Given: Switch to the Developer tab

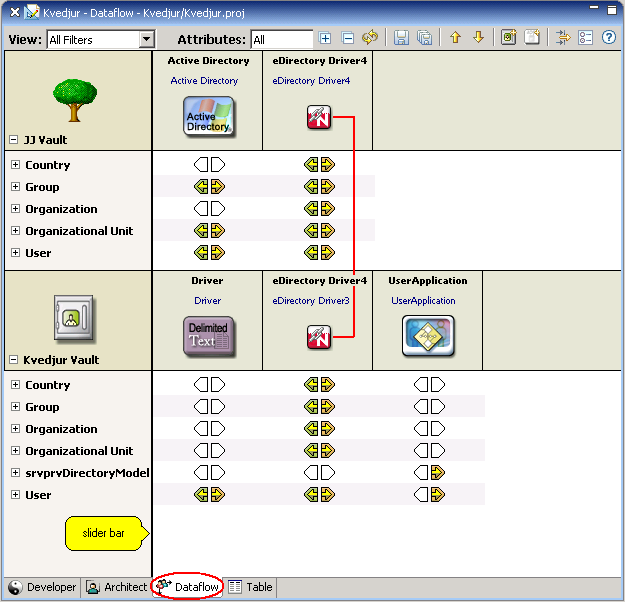Looking at the screenshot, I should tap(42, 587).
